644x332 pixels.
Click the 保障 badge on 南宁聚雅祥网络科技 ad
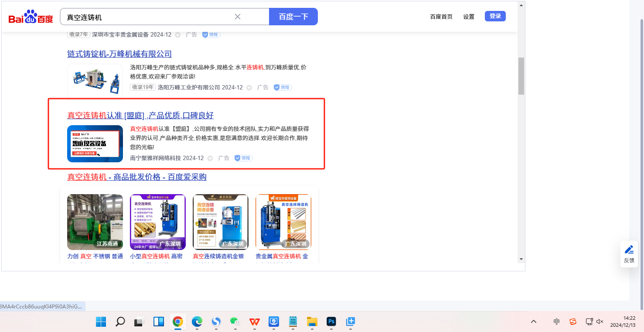point(244,158)
